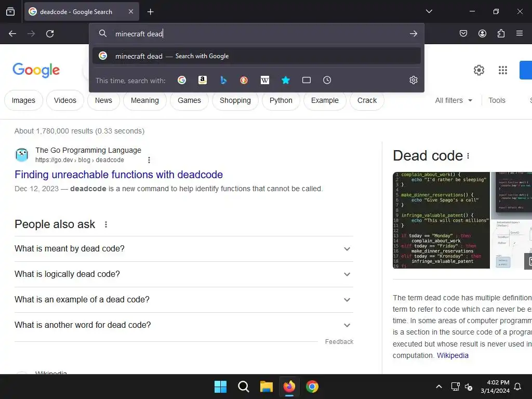
Task: Open 'Finding unreachable functions with deadcode' result
Action: click(119, 175)
